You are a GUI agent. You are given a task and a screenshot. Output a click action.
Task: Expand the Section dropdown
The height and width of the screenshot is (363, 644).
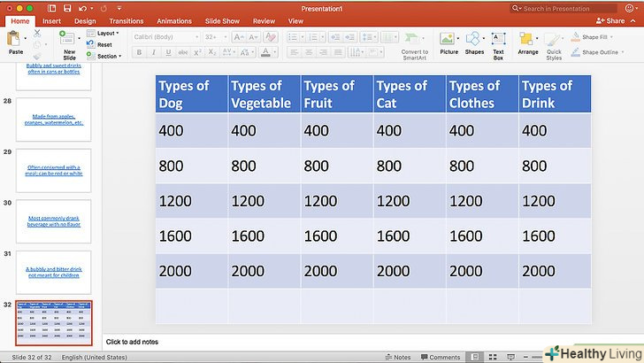(x=108, y=56)
